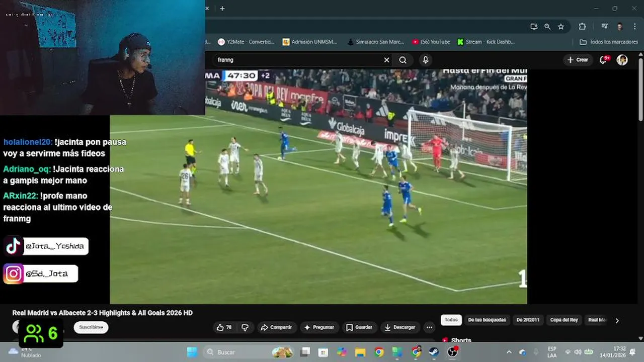The image size is (644, 362).
Task: Click the viewer count overlay showing 6
Action: pyautogui.click(x=41, y=333)
